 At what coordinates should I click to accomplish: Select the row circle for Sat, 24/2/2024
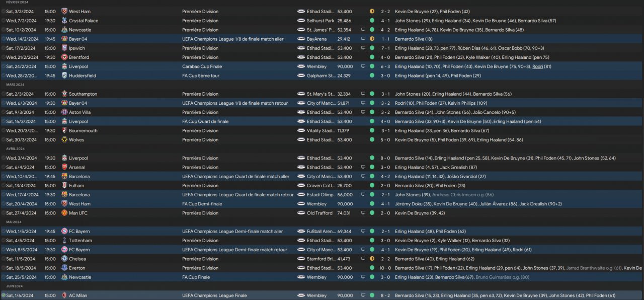pos(3,66)
